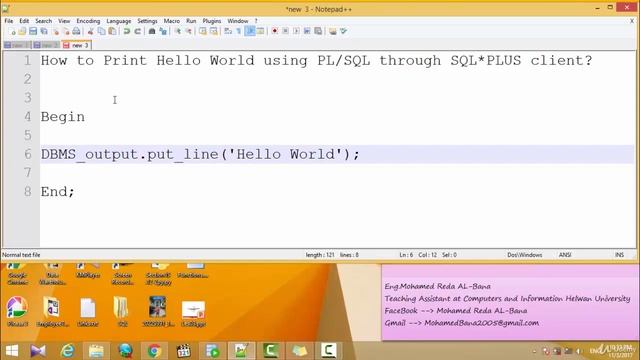Viewport: 640px width, 360px height.
Task: Open the Macro menu
Action: 172,21
